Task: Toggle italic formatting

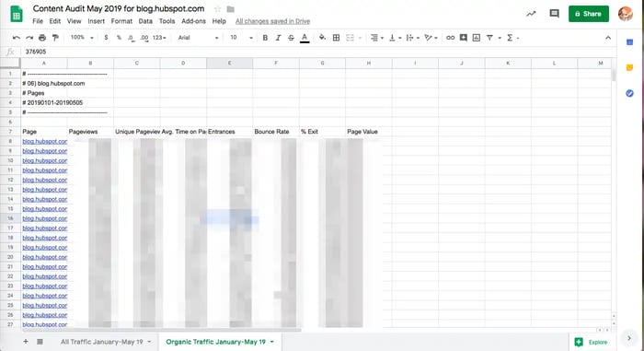Action: click(x=278, y=38)
